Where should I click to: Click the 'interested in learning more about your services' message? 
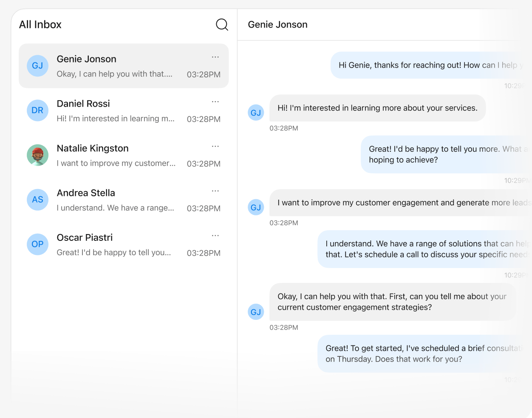pyautogui.click(x=378, y=108)
